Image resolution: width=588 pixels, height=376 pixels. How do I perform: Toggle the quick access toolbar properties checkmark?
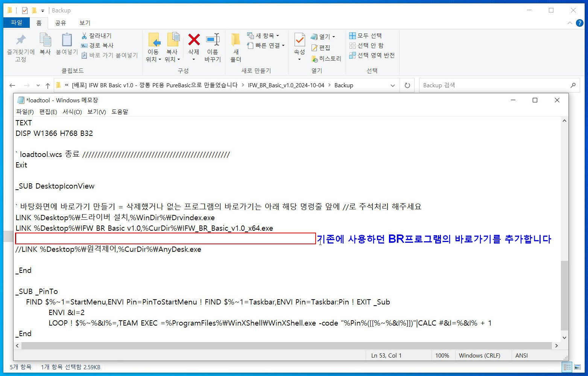[25, 11]
